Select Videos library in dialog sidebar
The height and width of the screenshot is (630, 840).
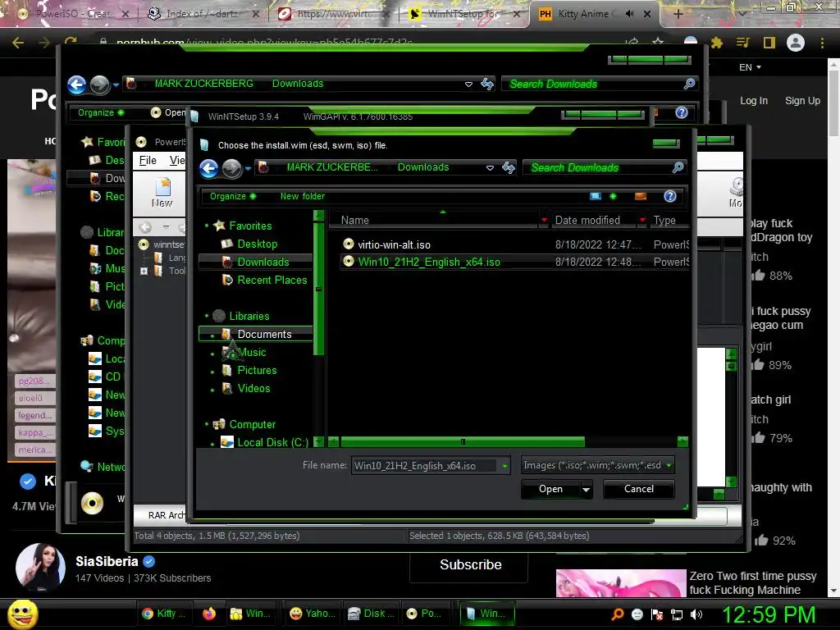tap(253, 388)
